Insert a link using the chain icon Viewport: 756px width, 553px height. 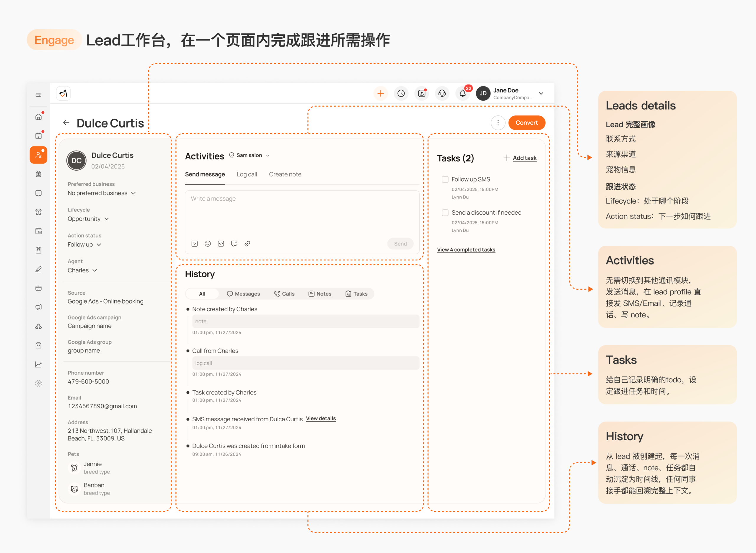click(x=247, y=244)
